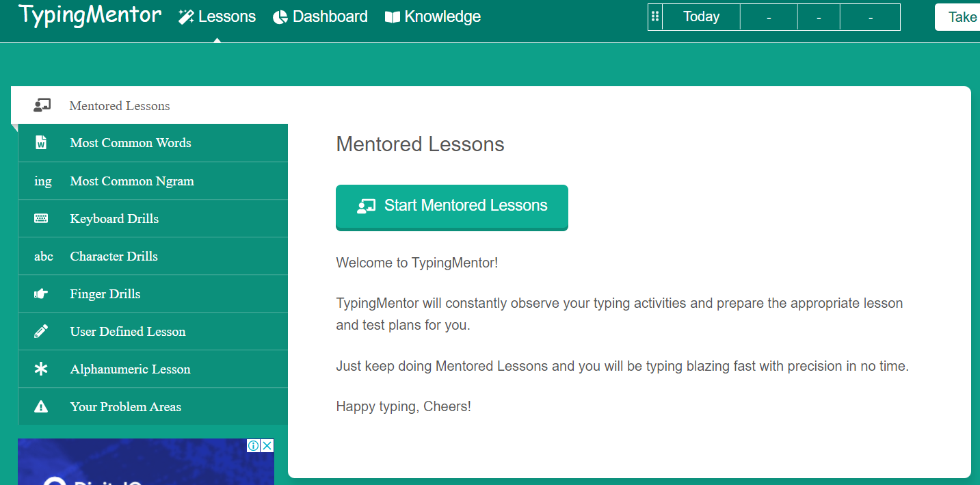Click the pencil User Defined Lesson icon
Image resolution: width=980 pixels, height=485 pixels.
pos(41,332)
